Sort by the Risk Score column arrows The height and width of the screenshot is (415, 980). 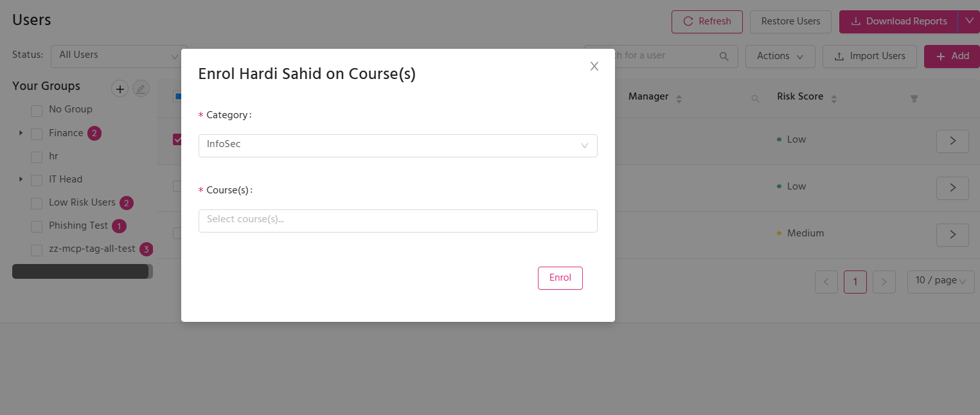834,99
